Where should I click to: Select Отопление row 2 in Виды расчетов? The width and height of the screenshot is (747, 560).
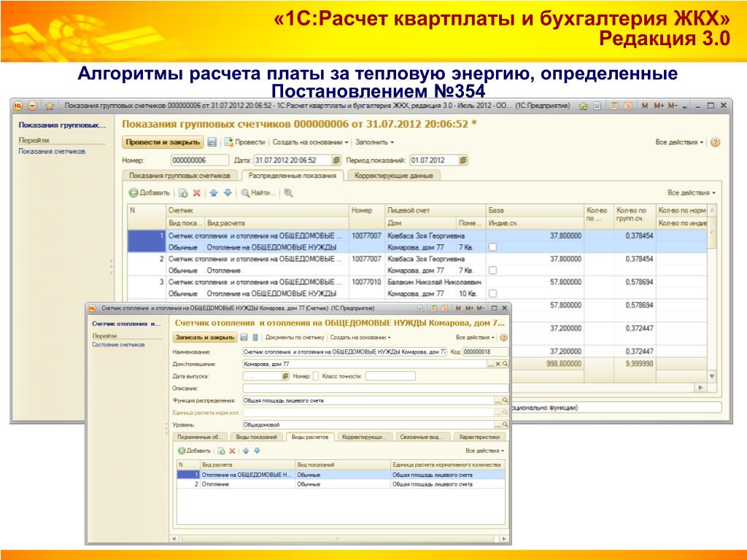(341, 484)
